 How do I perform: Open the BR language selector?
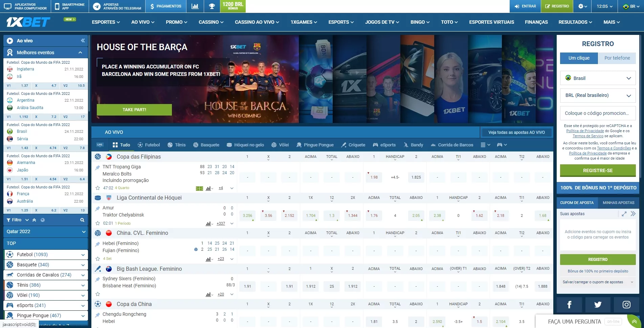coord(631,6)
